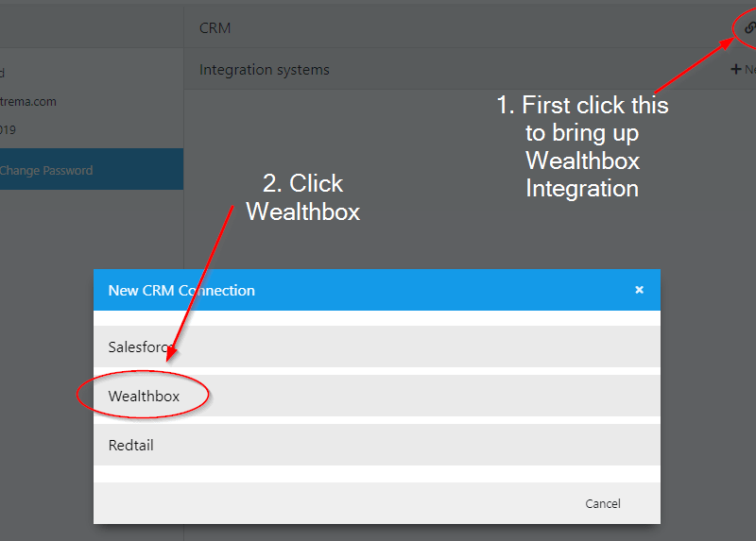Screen dimensions: 756x541
Task: Click the blank white row below Redtail
Action: 376,473
